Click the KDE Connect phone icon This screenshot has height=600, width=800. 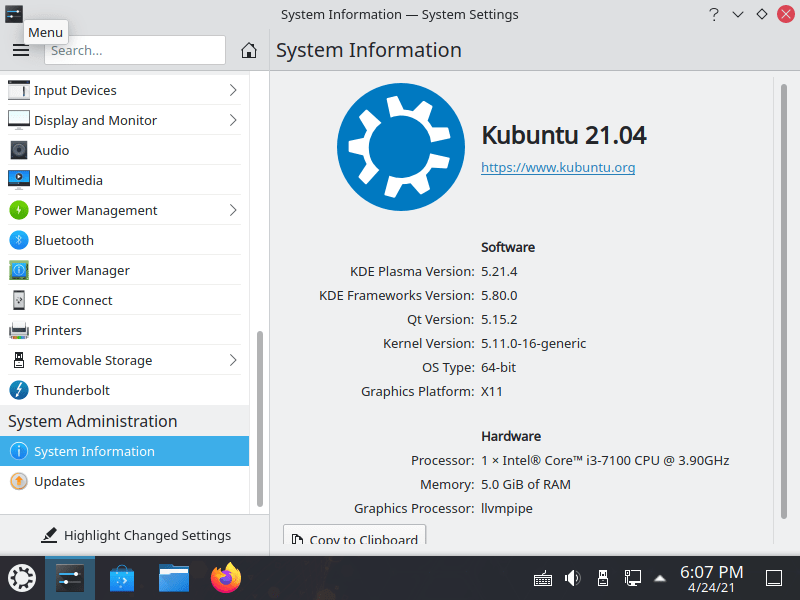(x=19, y=300)
